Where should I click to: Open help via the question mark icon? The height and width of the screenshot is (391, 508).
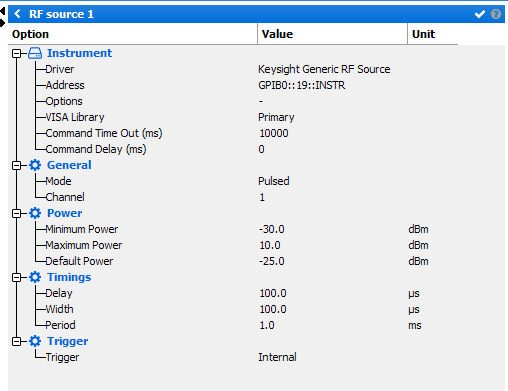(496, 14)
